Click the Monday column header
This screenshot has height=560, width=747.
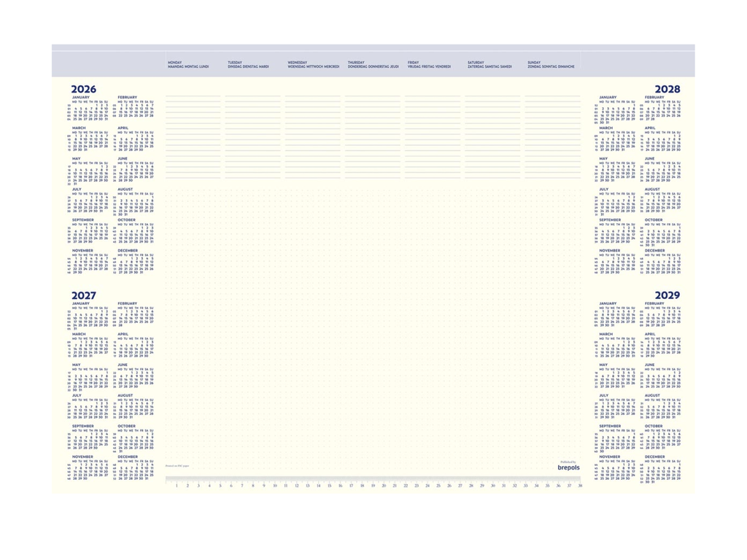point(188,64)
